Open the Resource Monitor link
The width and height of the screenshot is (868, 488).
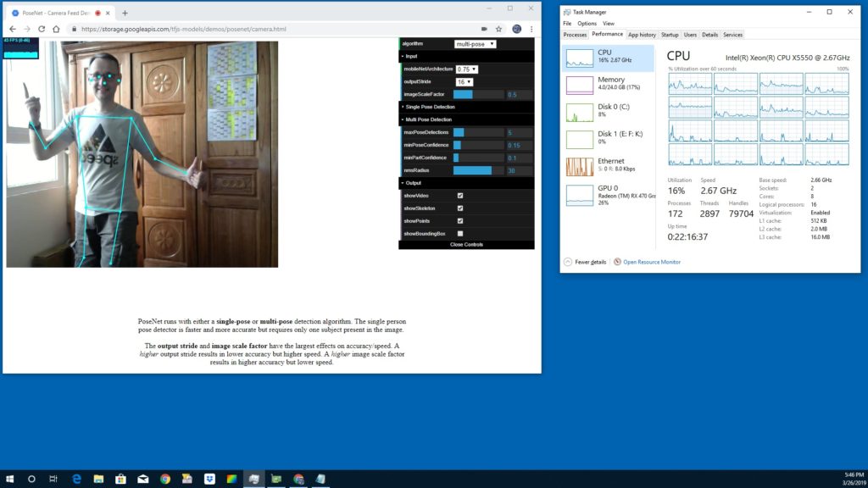pyautogui.click(x=651, y=262)
